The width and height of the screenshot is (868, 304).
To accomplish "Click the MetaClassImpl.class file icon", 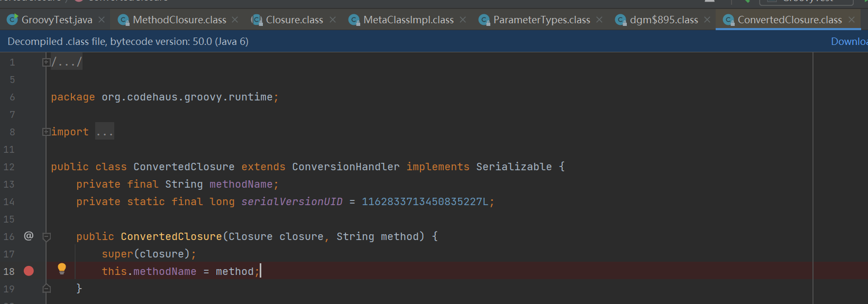I will [354, 20].
